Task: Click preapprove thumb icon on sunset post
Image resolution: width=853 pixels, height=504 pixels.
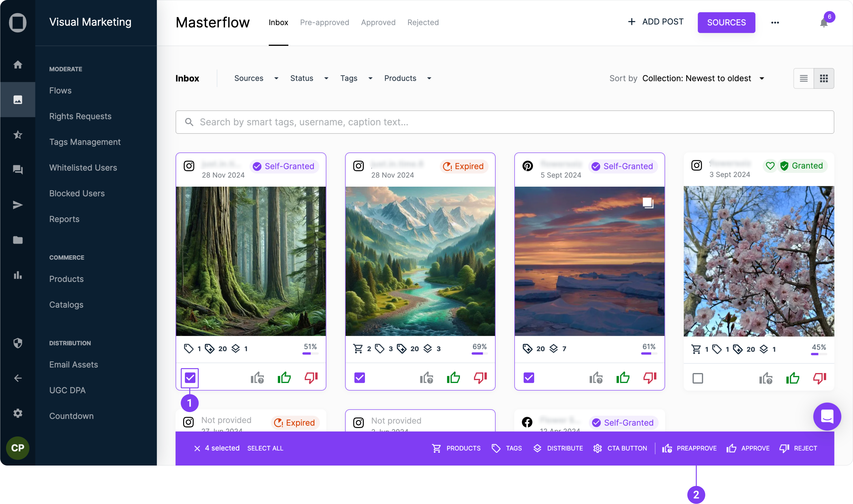Action: [x=596, y=377]
